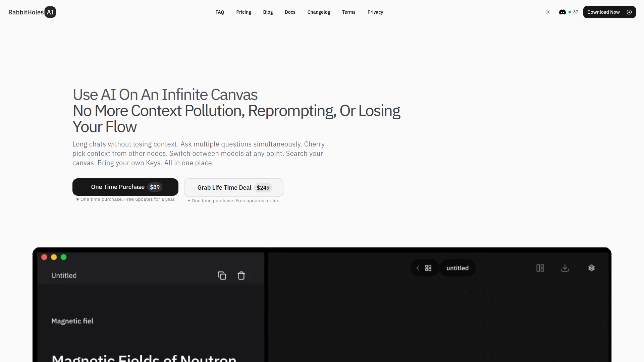This screenshot has height=362, width=644.
Task: Open the Docs link
Action: point(290,12)
